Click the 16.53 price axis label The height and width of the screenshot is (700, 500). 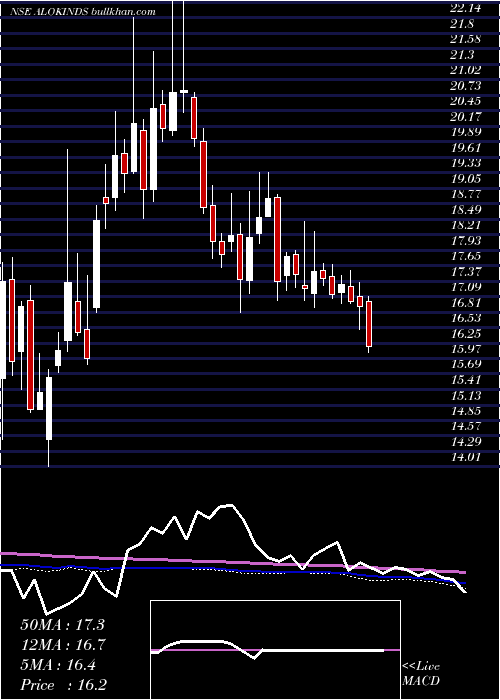[466, 318]
